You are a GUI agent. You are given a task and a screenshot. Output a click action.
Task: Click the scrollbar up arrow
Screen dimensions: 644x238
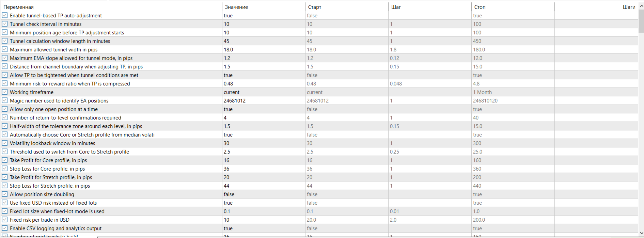(x=641, y=6)
